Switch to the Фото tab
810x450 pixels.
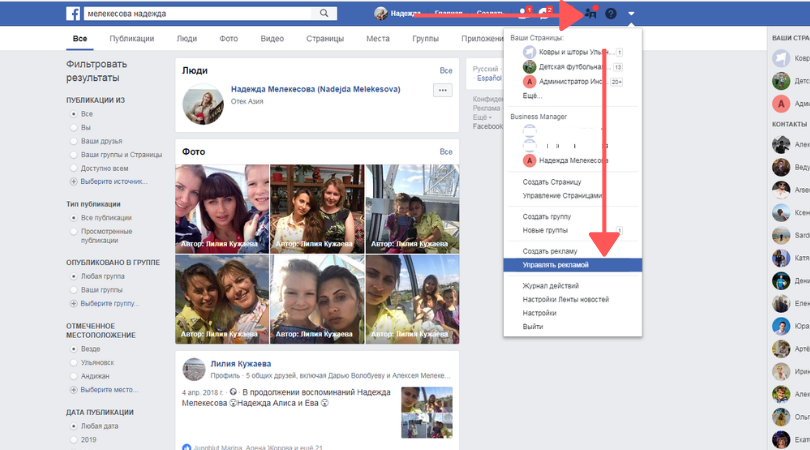click(228, 38)
